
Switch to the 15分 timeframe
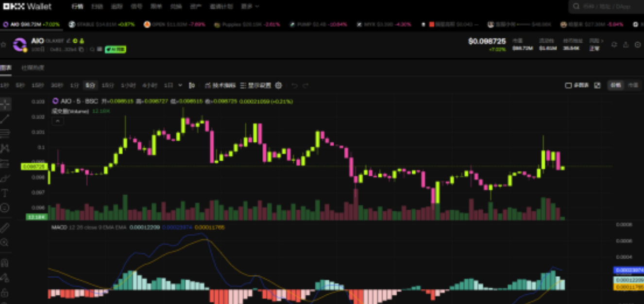pos(107,85)
